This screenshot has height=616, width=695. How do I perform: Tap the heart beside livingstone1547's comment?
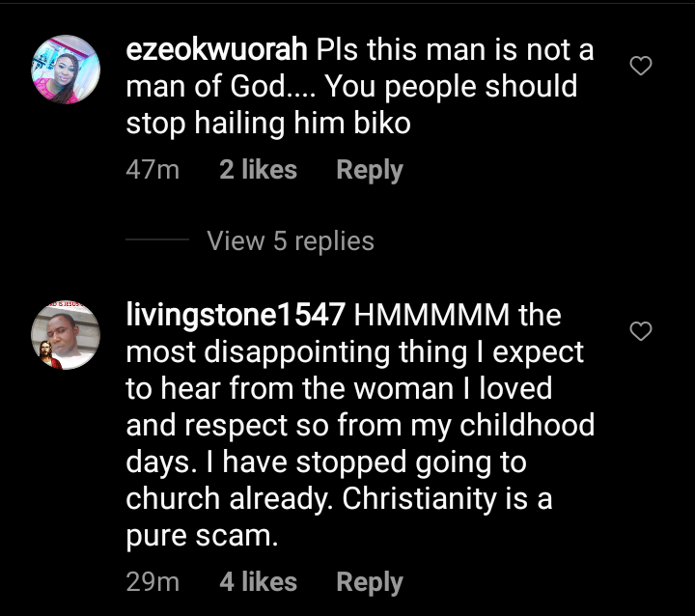point(641,331)
